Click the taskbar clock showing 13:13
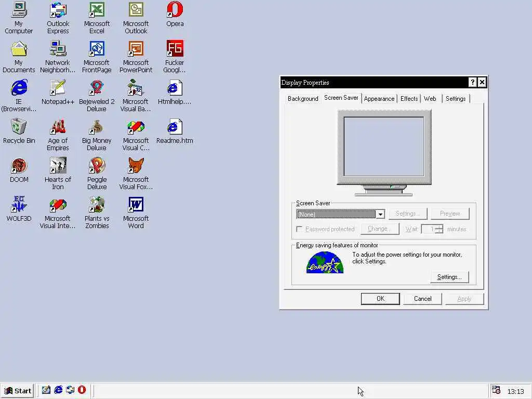 (515, 391)
